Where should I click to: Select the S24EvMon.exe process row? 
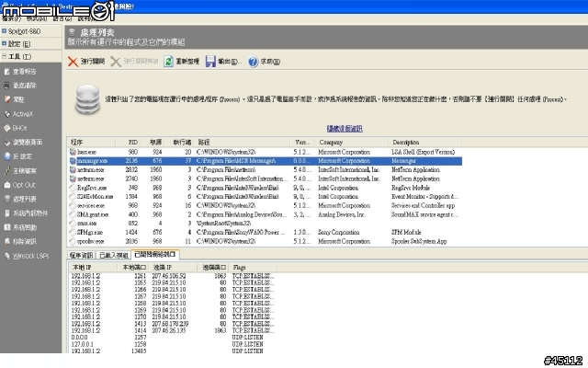tap(266, 197)
